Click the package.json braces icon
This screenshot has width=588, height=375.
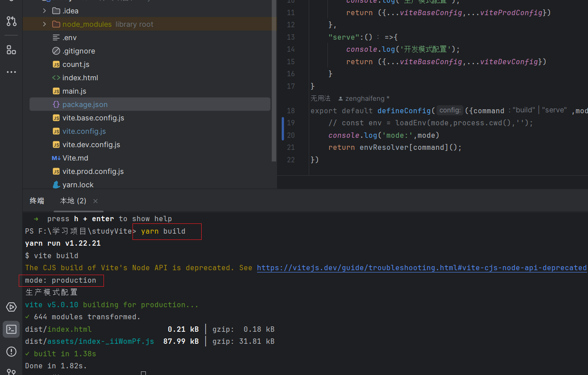56,104
